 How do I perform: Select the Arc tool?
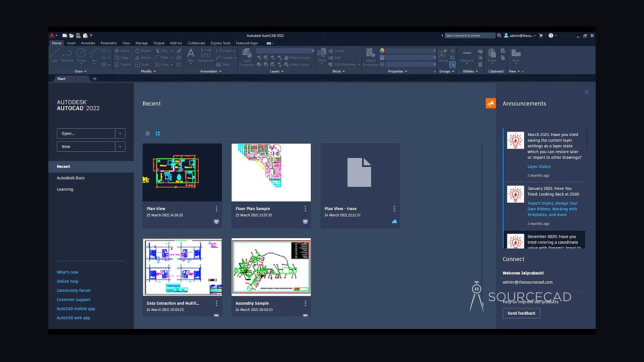[94, 55]
